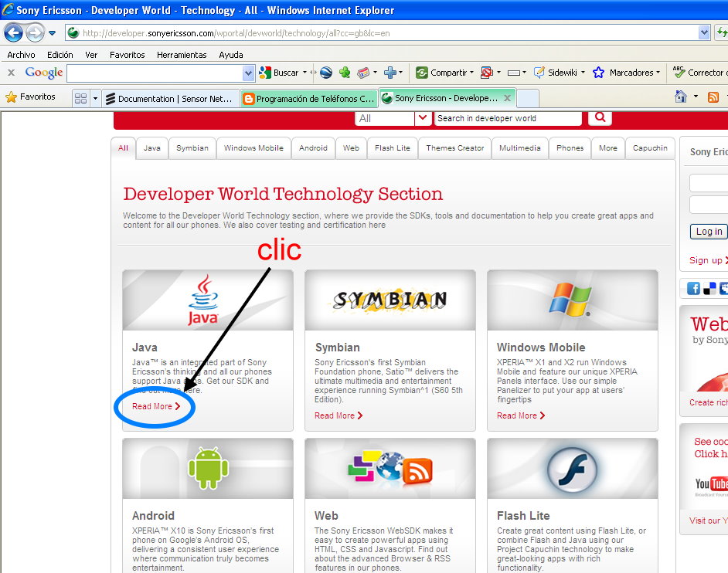Expand the Google toolbar search history dropdown
The width and height of the screenshot is (728, 573).
248,73
